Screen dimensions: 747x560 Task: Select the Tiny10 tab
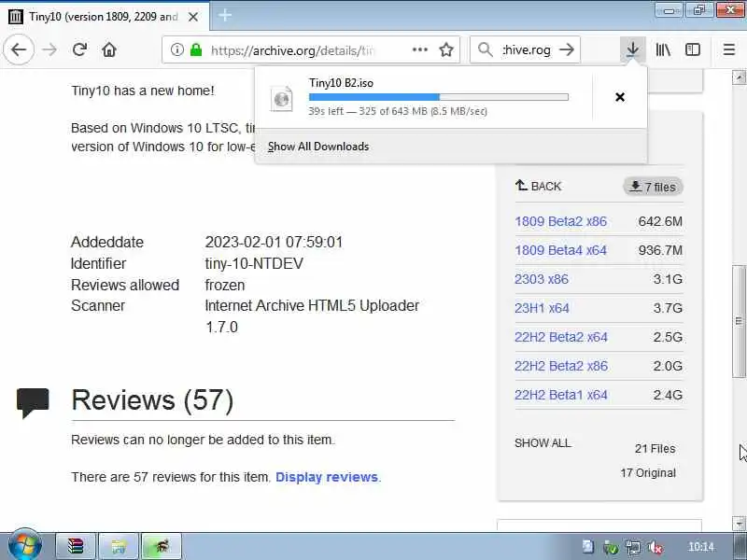[104, 17]
